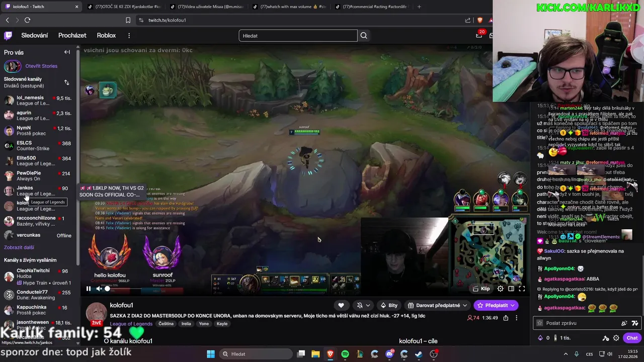Select the Irelia tag
The image size is (644, 362).
[186, 324]
